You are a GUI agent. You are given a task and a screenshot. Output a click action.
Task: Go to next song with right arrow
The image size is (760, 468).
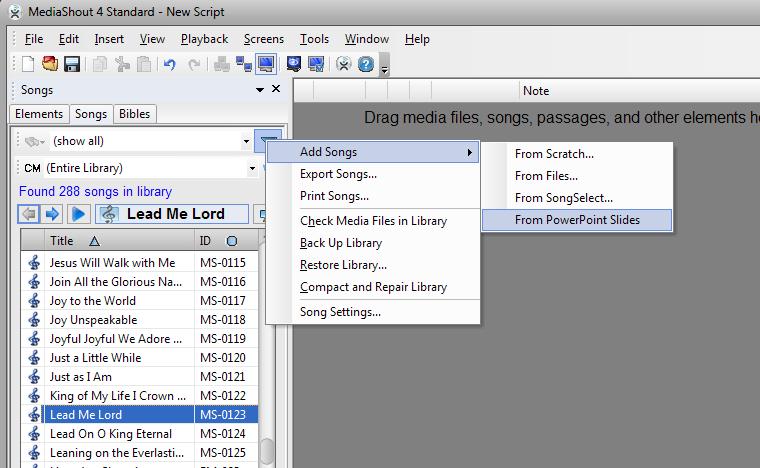[x=52, y=214]
